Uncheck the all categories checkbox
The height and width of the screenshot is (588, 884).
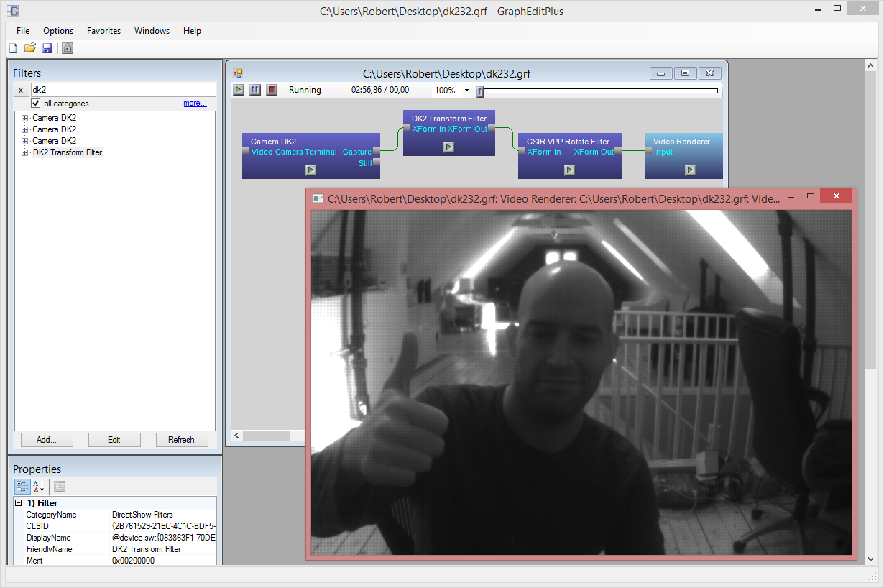pos(36,104)
